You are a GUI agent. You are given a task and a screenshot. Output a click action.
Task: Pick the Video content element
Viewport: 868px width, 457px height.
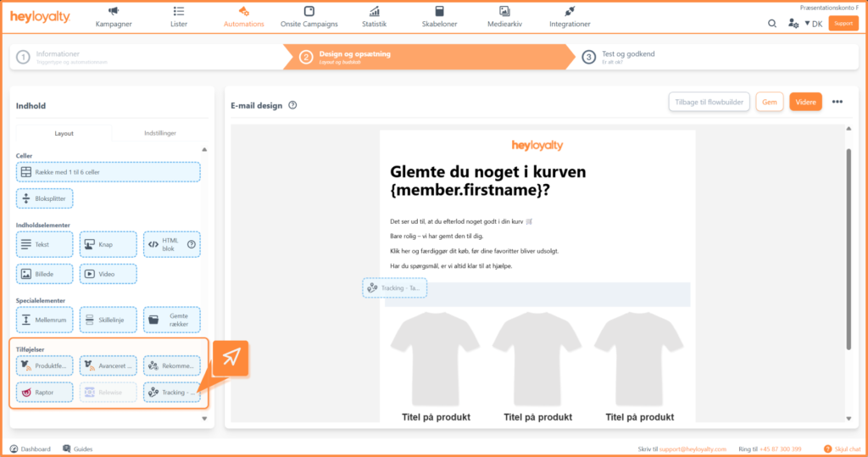(x=108, y=274)
